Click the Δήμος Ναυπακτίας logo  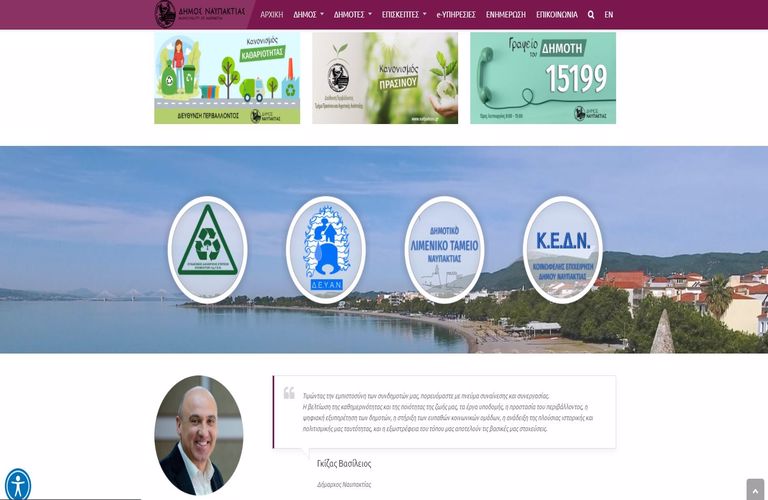pos(200,14)
